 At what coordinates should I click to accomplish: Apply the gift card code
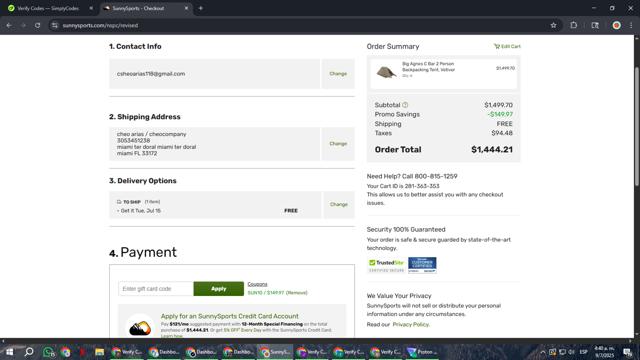tap(219, 289)
